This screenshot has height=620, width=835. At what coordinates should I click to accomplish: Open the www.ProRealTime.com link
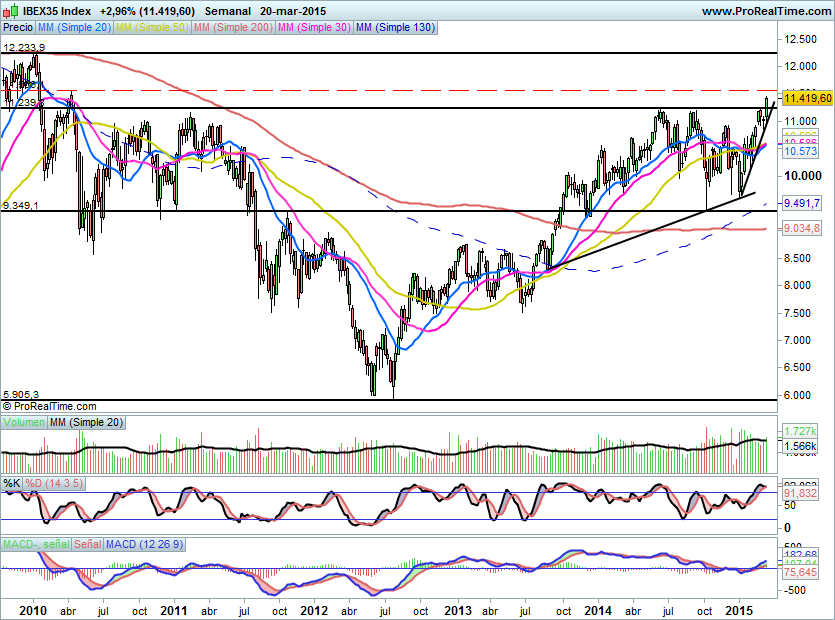coord(764,12)
